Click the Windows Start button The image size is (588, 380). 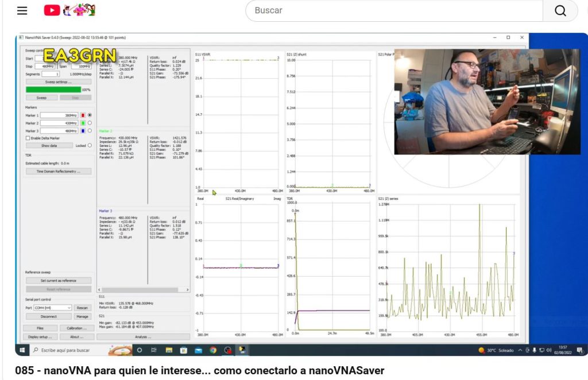tap(22, 350)
